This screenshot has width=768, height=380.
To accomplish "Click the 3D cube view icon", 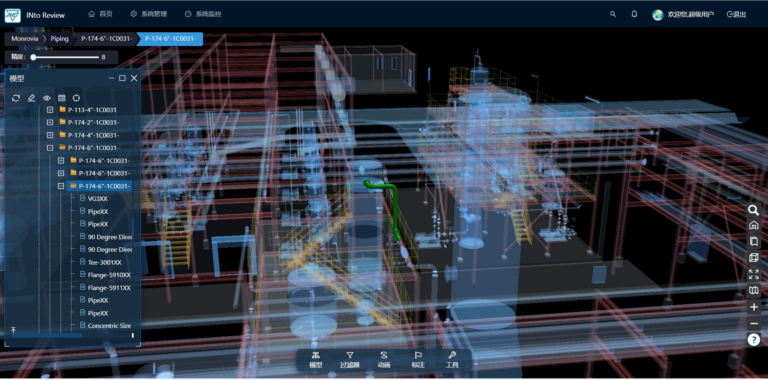I will [x=753, y=258].
